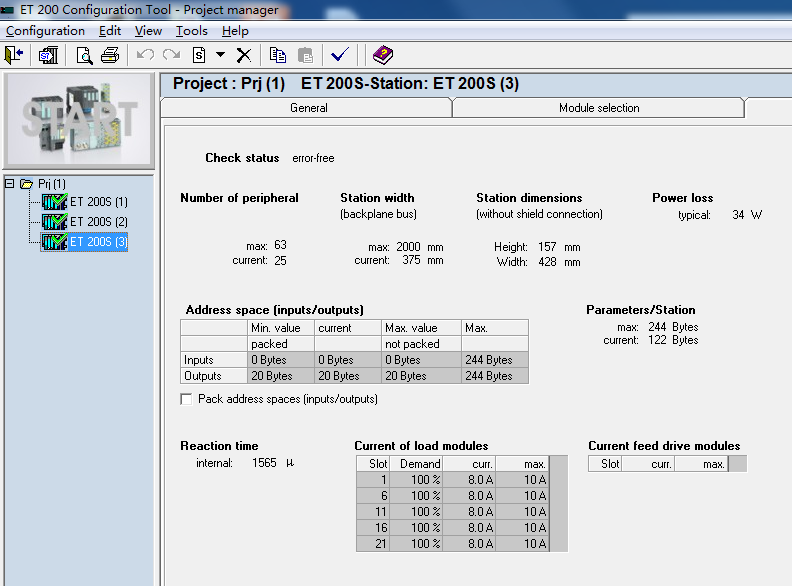Click the paste clipboard icon
The image size is (792, 586).
[305, 55]
